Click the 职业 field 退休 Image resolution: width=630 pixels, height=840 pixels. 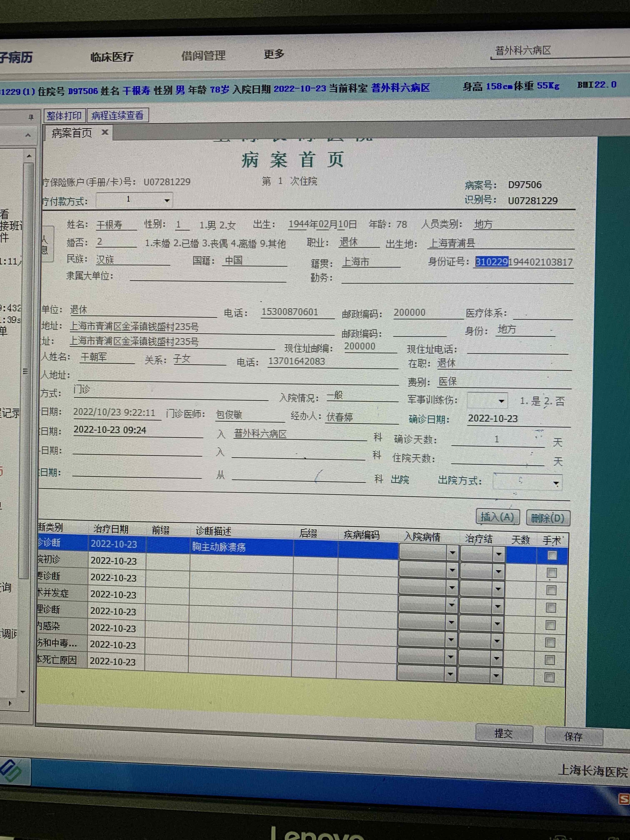point(359,242)
